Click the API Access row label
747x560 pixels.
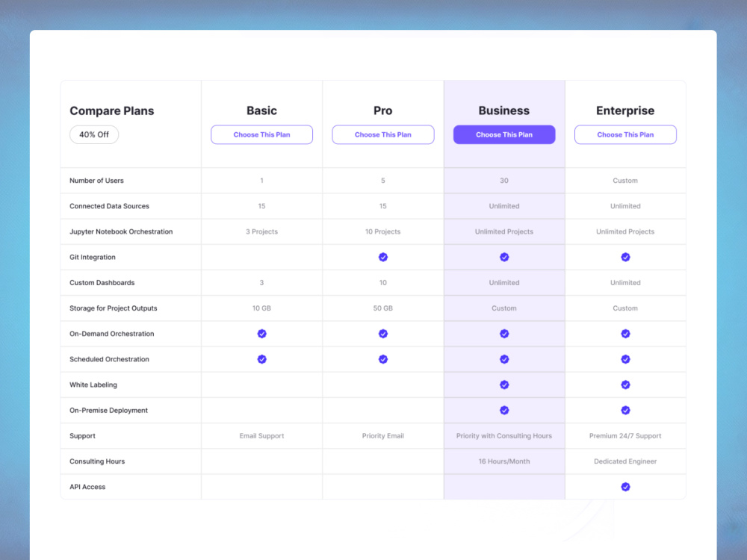tap(87, 487)
